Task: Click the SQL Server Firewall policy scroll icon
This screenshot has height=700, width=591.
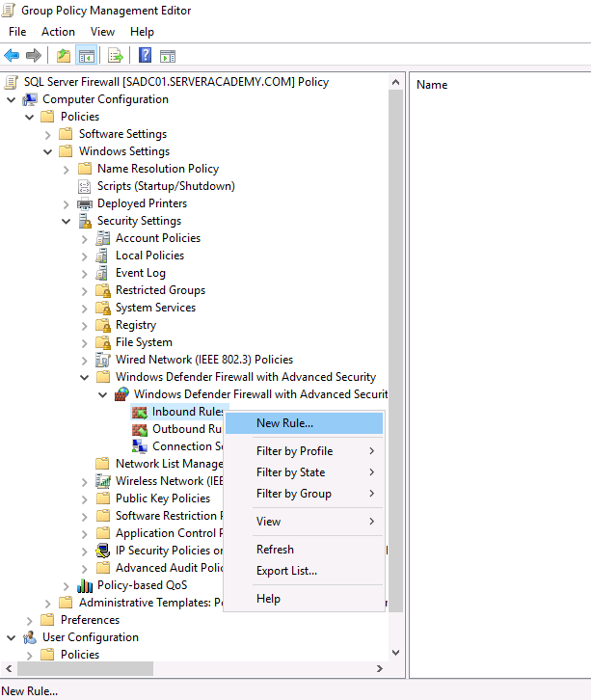Action: [12, 82]
